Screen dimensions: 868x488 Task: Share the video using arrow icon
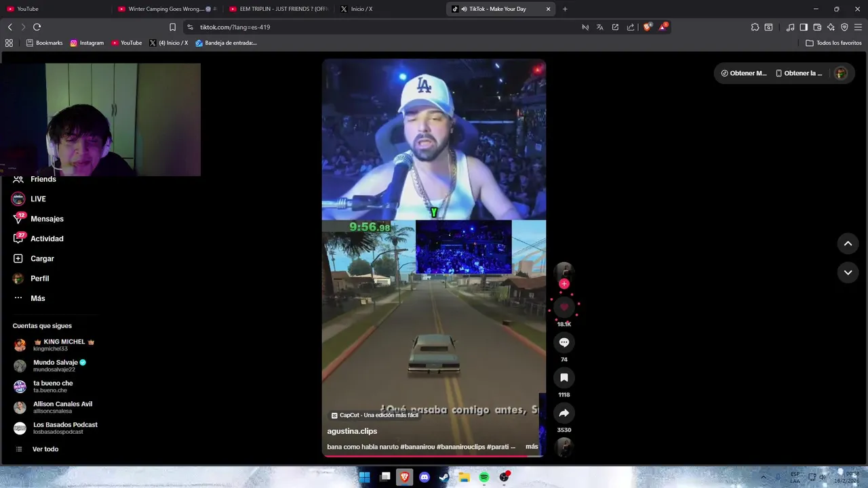564,413
